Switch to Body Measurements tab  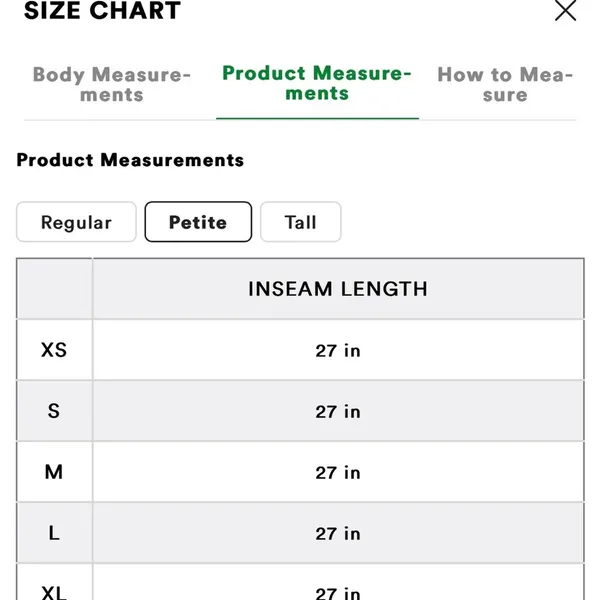coord(112,85)
